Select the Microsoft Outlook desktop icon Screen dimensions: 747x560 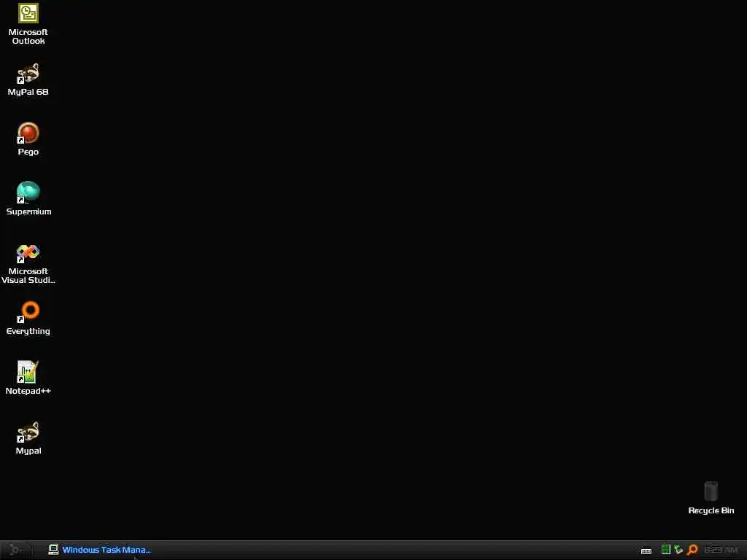(28, 24)
